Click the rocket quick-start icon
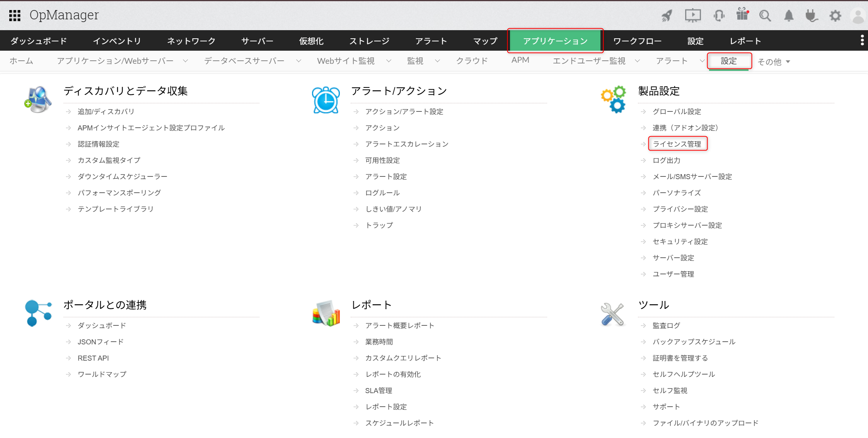 [667, 16]
